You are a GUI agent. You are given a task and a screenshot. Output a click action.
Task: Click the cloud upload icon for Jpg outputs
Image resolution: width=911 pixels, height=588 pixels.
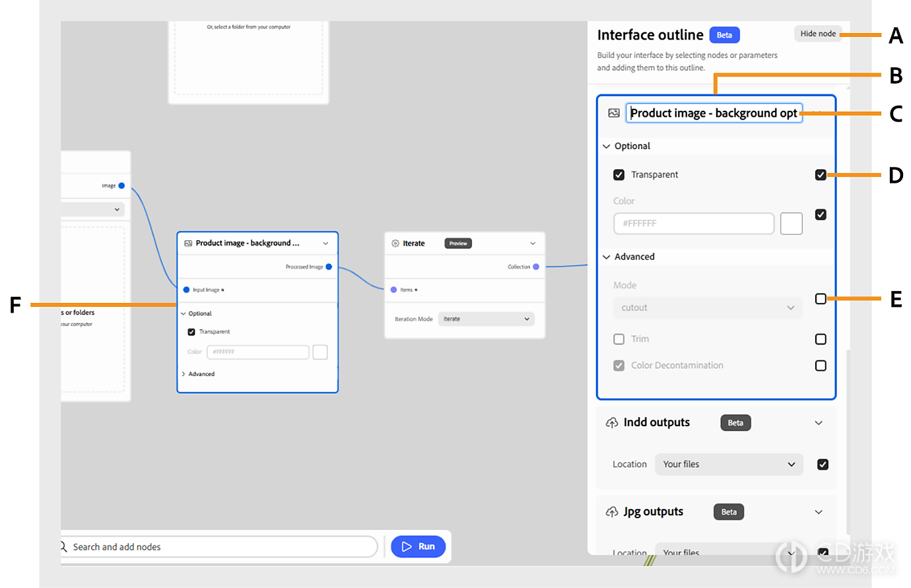coord(612,512)
